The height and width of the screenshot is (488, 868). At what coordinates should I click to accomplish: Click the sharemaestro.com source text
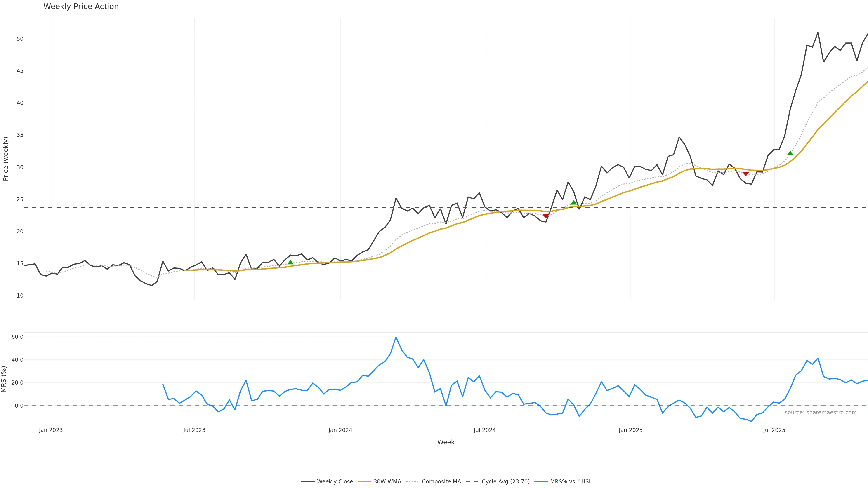[x=821, y=413]
